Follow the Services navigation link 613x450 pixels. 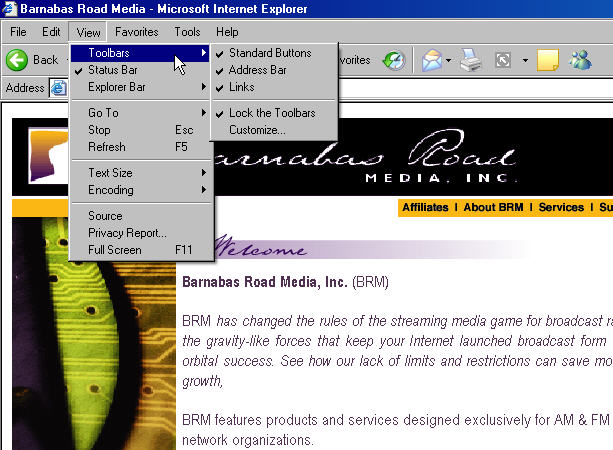[561, 207]
